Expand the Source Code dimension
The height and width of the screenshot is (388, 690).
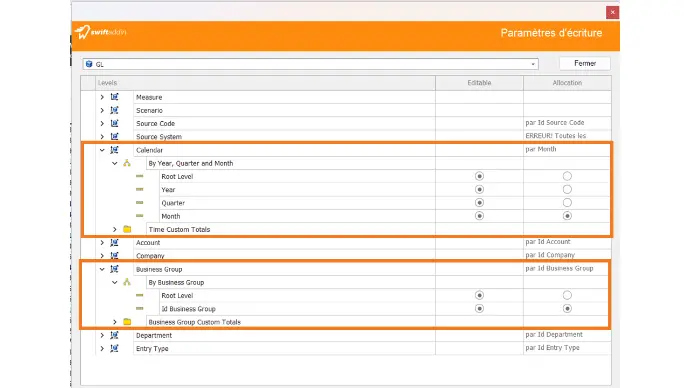coord(102,123)
